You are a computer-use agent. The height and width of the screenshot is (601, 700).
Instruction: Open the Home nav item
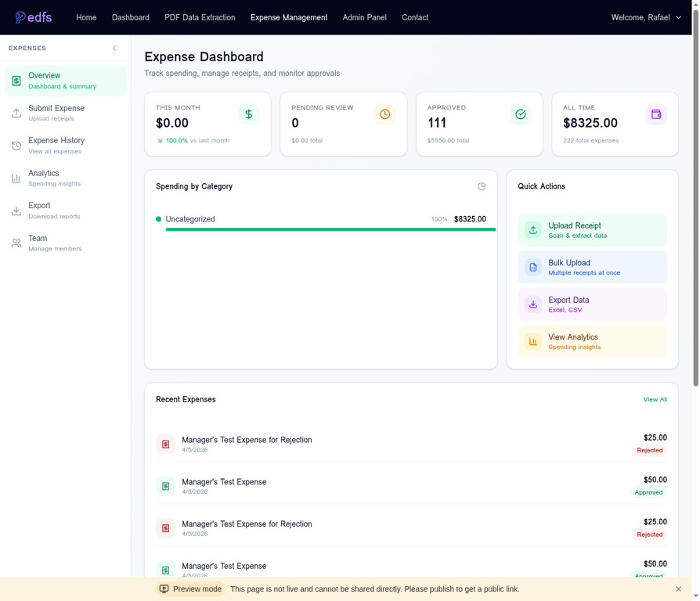point(86,17)
